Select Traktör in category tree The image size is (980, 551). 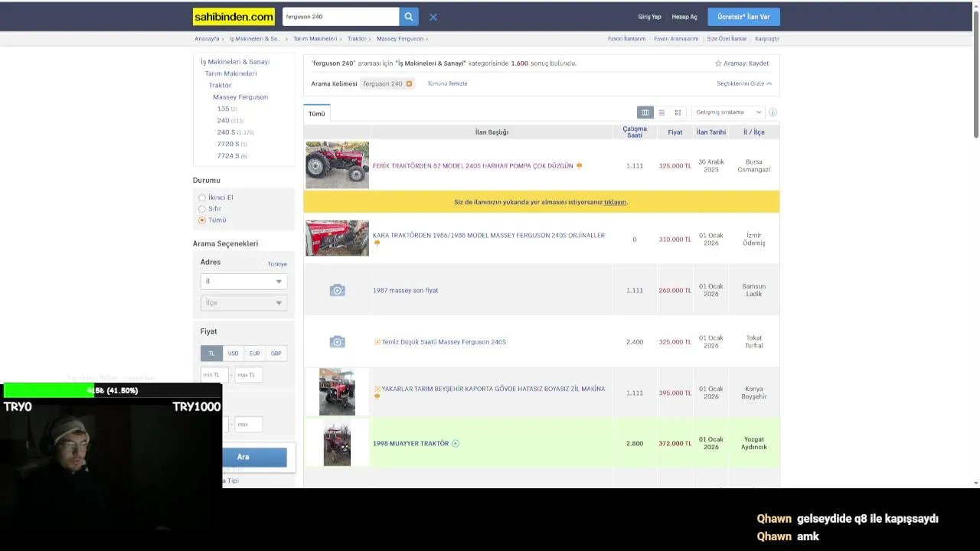click(x=220, y=85)
